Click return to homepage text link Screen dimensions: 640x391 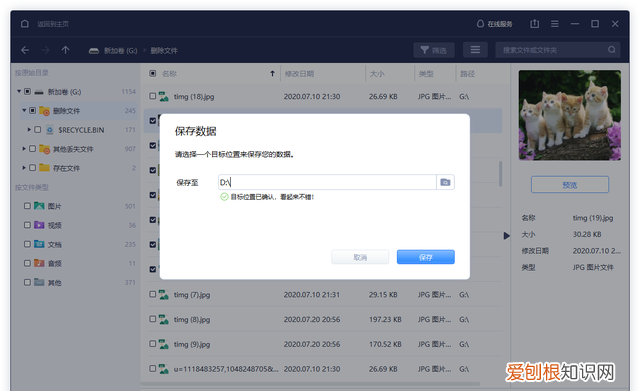(53, 24)
